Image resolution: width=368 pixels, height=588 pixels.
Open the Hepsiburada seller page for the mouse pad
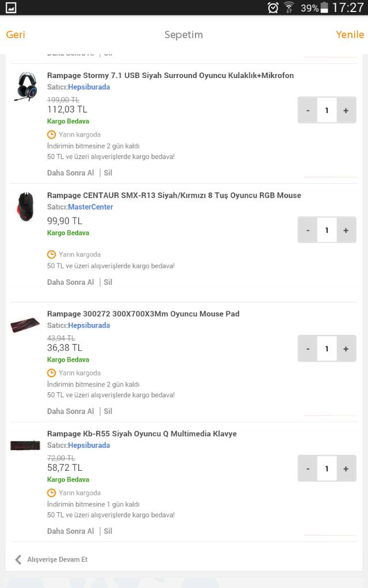pos(89,325)
